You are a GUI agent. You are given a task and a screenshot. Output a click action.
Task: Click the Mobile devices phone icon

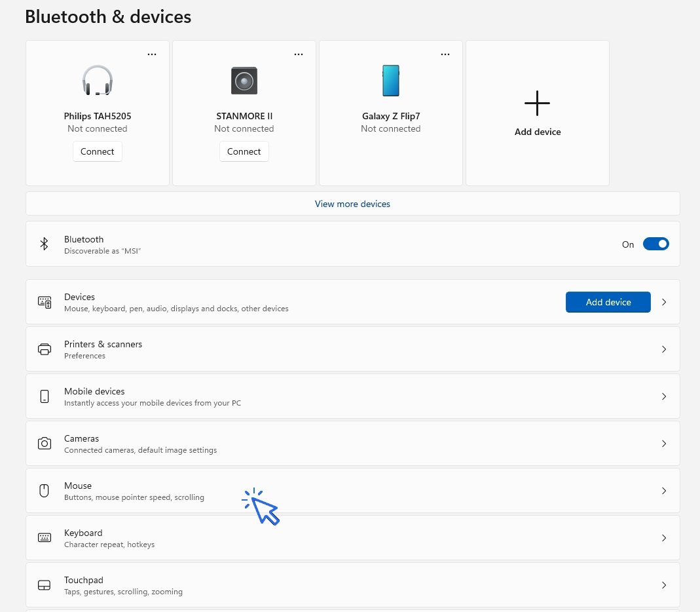44,396
